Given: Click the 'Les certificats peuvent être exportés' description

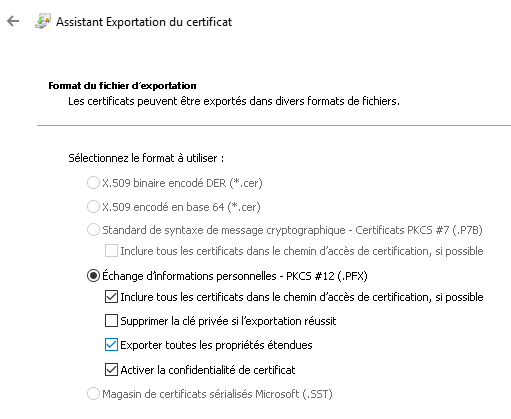Looking at the screenshot, I should (x=234, y=101).
